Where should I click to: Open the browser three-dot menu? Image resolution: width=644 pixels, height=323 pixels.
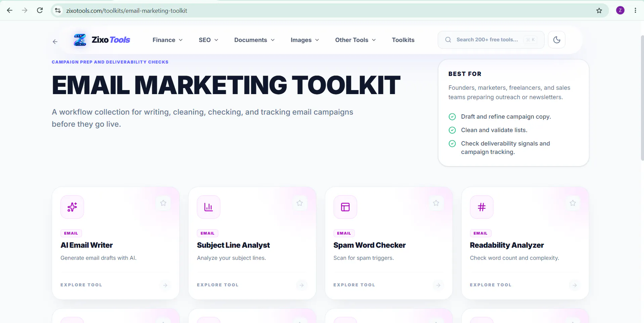pos(635,10)
